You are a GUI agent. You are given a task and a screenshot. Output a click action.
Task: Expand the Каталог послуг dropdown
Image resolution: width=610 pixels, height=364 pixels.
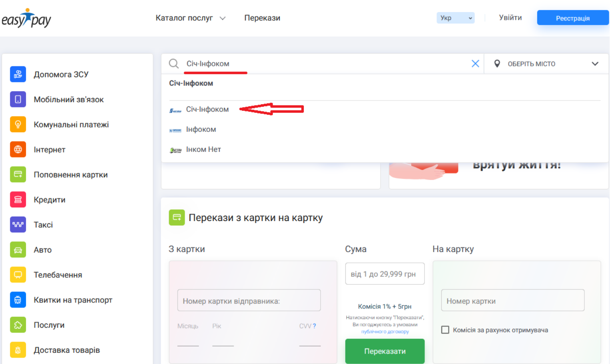click(x=190, y=18)
